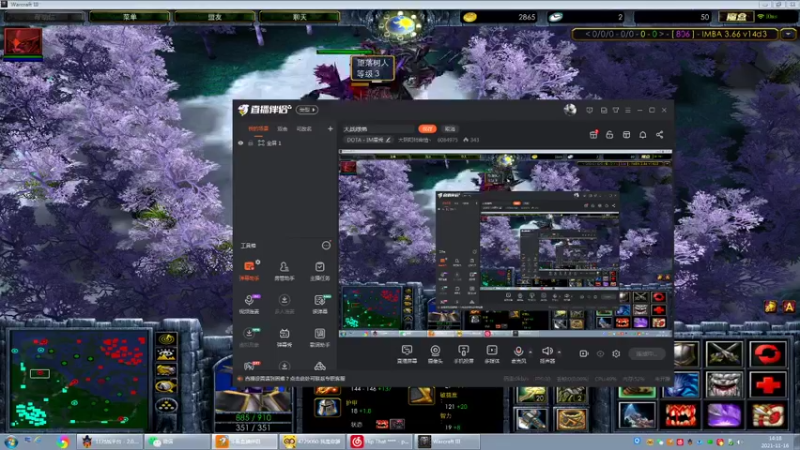Add the camera source

(x=435, y=354)
